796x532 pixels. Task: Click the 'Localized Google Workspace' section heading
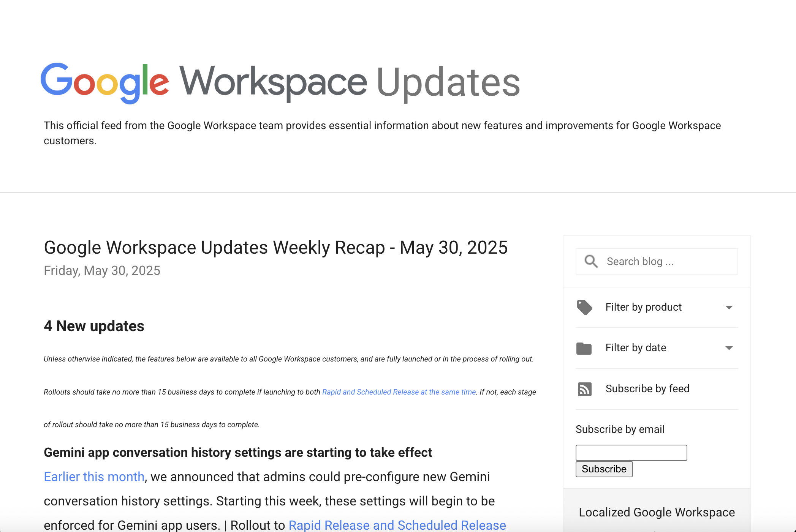tap(656, 512)
